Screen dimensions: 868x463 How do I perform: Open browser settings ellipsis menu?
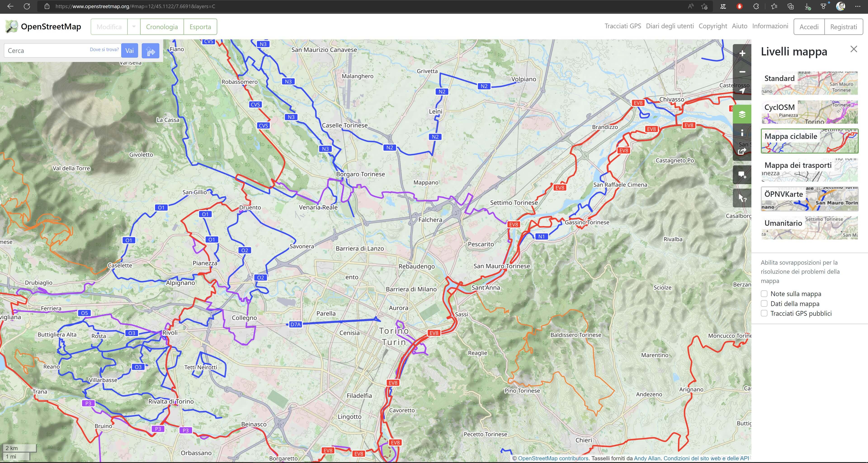tap(858, 6)
